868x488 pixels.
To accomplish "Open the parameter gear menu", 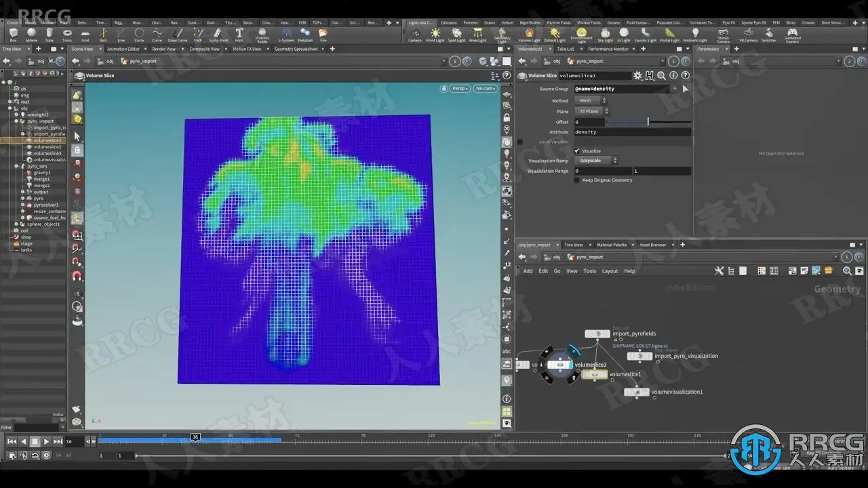I will [637, 76].
